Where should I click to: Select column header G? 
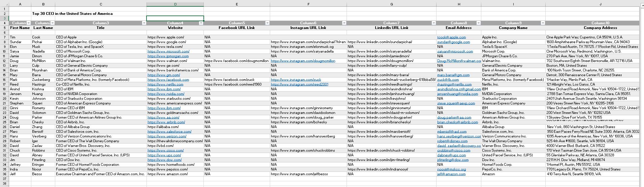coord(391,4)
